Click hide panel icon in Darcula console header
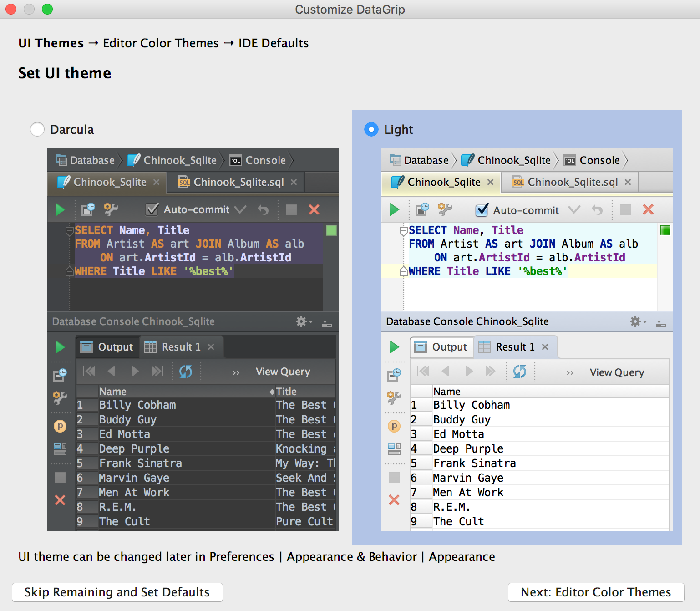 pyautogui.click(x=327, y=321)
